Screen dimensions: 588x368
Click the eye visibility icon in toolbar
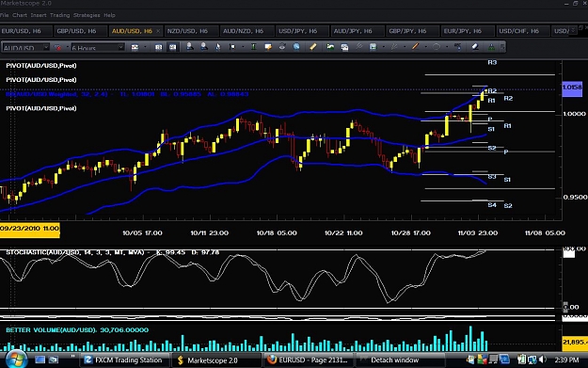(x=282, y=47)
